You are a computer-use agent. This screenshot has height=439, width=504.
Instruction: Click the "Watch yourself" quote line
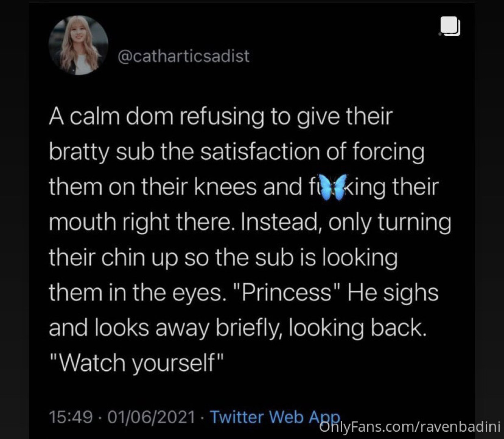click(x=137, y=363)
